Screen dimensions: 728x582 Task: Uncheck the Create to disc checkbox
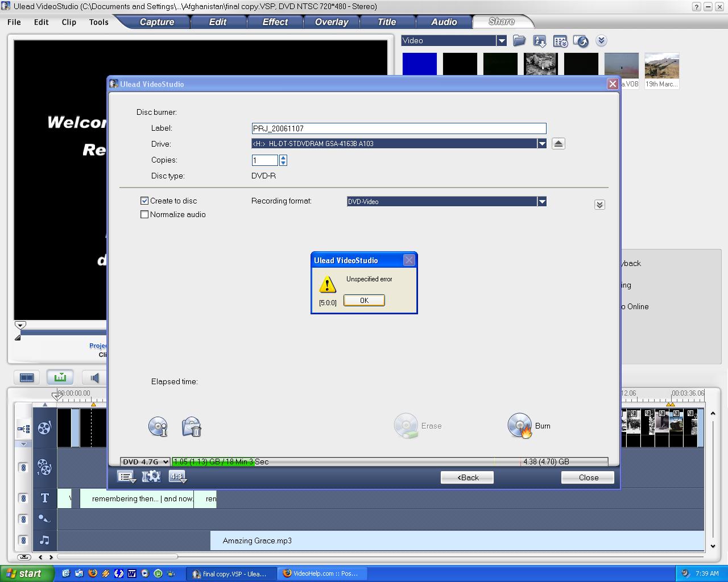point(144,201)
